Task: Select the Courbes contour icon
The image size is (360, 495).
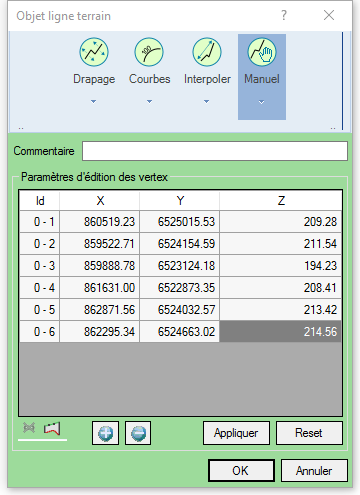Action: 149,52
